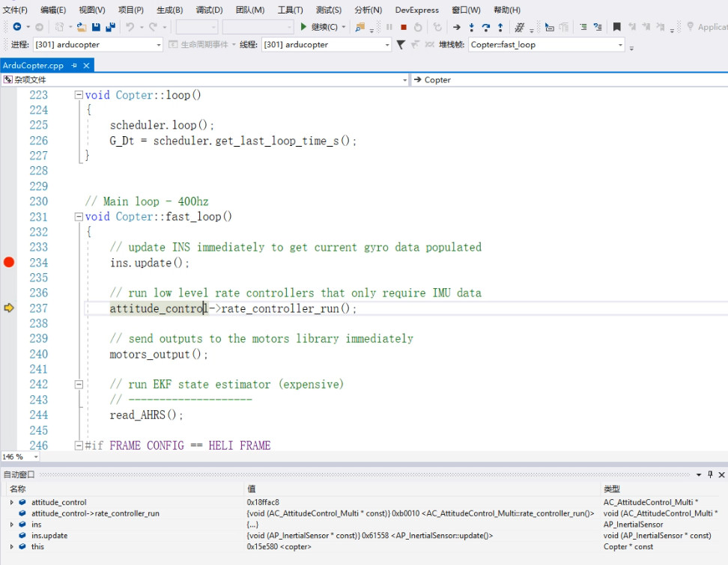Expand the ins variable row
Viewport: 728px width, 565px height.
[x=11, y=524]
